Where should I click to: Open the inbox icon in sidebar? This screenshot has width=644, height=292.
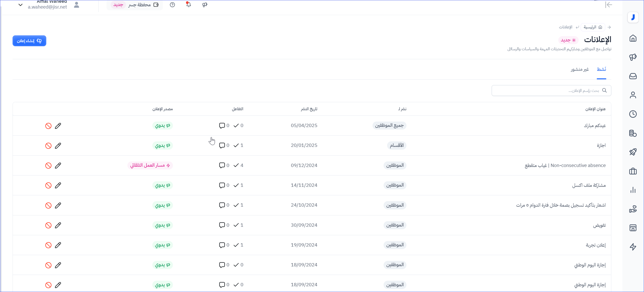(x=633, y=76)
